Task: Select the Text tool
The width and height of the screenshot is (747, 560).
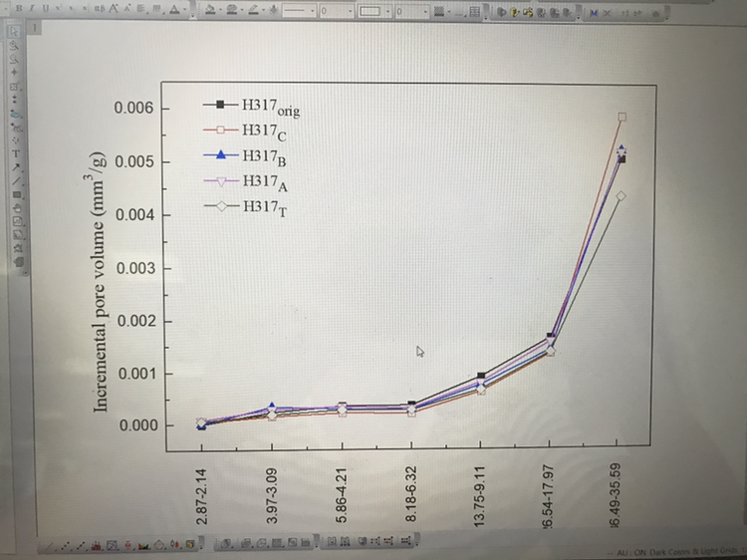Action: (16, 153)
